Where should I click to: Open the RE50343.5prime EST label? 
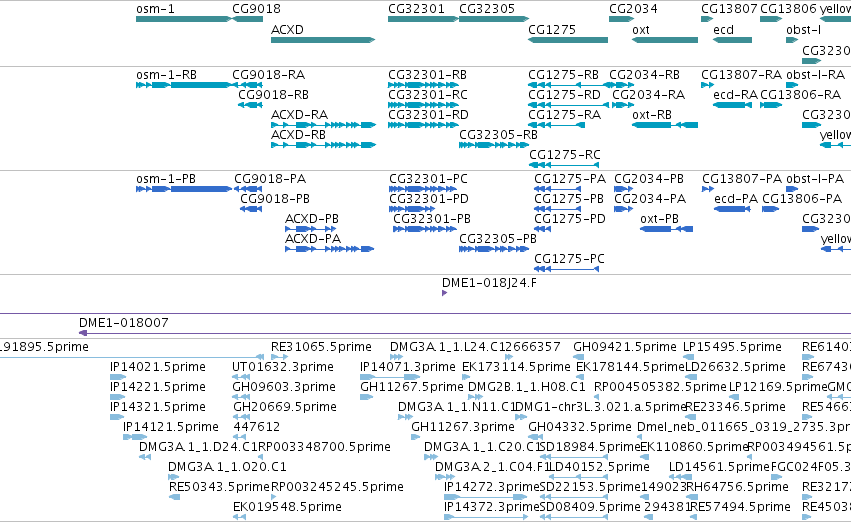click(x=219, y=487)
